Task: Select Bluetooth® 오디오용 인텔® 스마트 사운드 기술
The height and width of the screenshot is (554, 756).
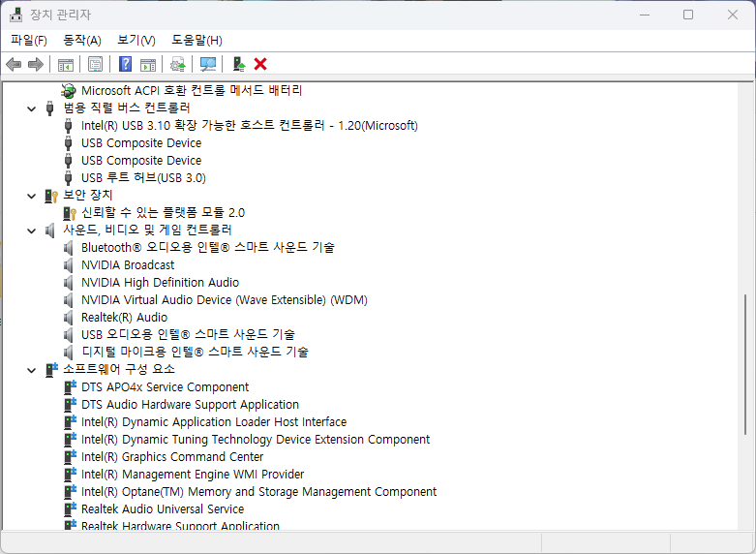Action: pos(207,248)
